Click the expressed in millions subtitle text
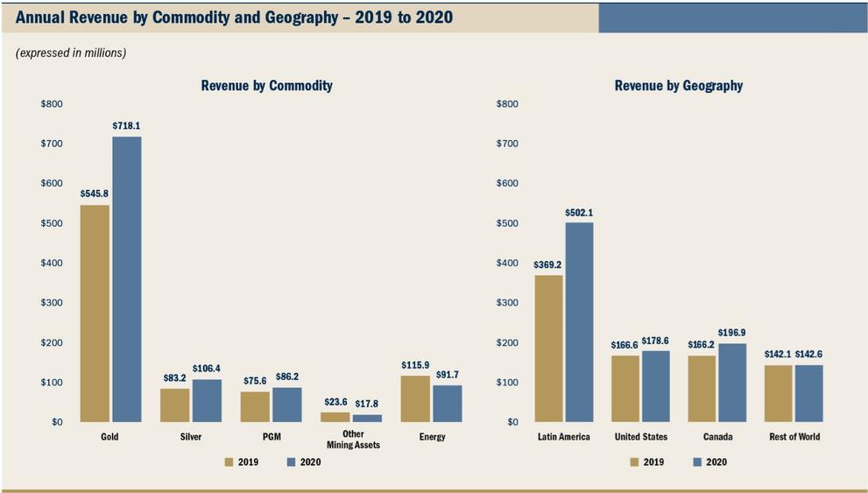 tap(71, 53)
